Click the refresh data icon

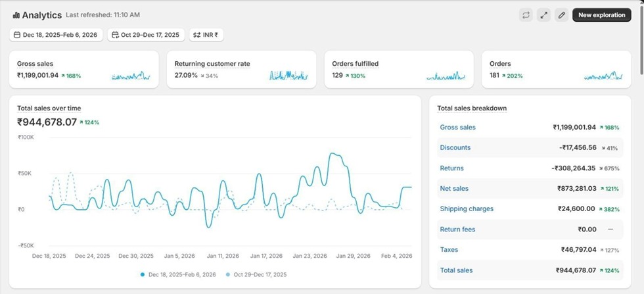point(526,15)
